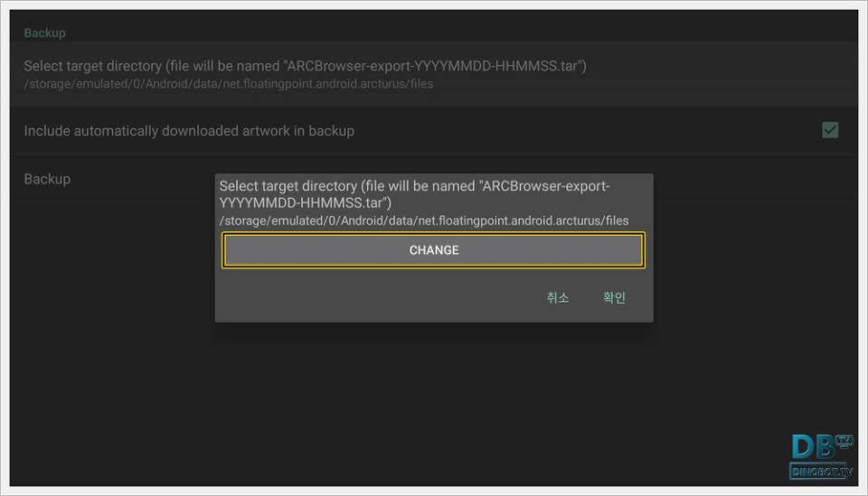Screen dimensions: 868x496
Task: Select the Backup action row
Action: pos(433,179)
